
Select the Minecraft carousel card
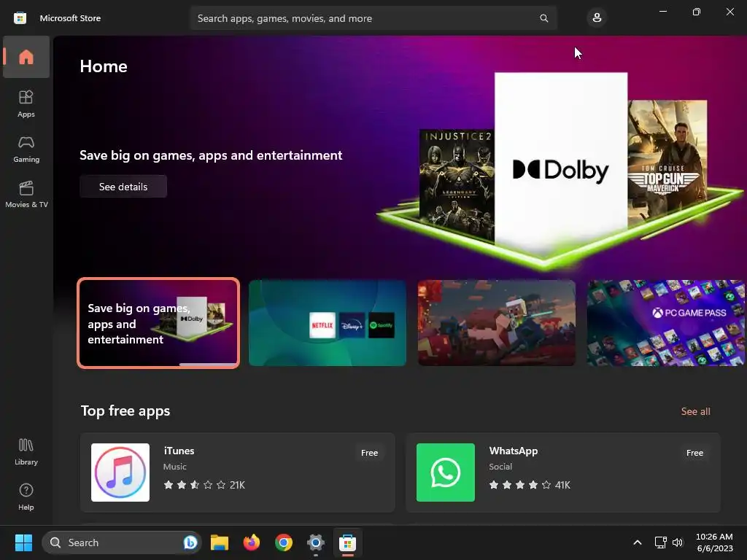point(496,323)
